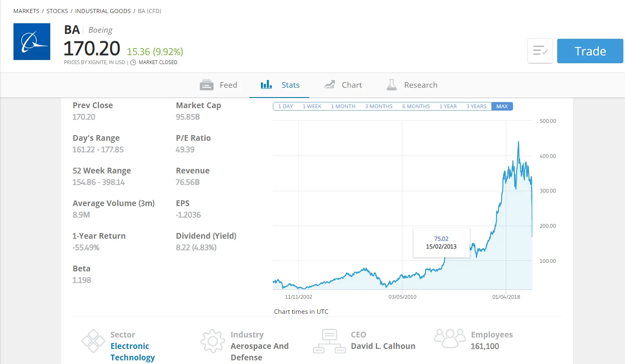The width and height of the screenshot is (625, 364).
Task: Click the Average Volume value 8.9M
Action: pos(81,215)
